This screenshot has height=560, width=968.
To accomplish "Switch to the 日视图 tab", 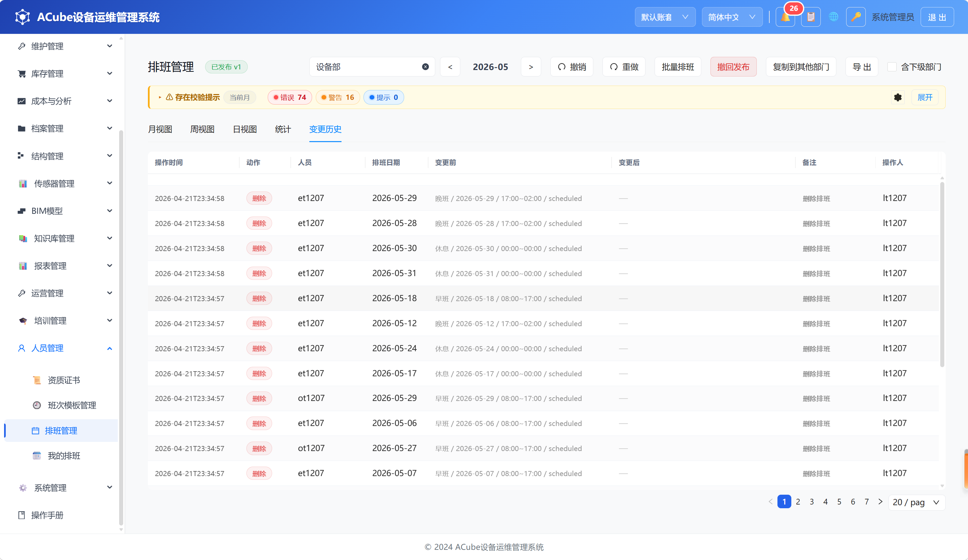I will point(245,130).
